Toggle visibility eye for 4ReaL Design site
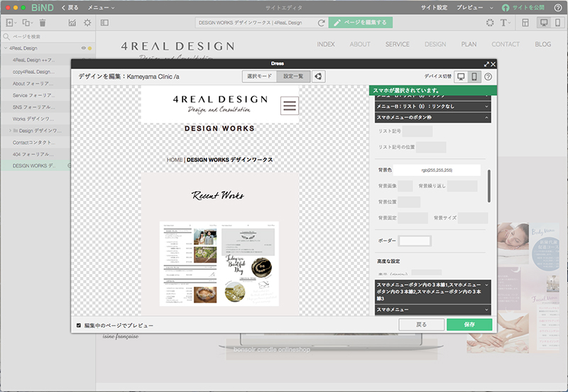Screen dimensions: 568x392 (84, 48)
